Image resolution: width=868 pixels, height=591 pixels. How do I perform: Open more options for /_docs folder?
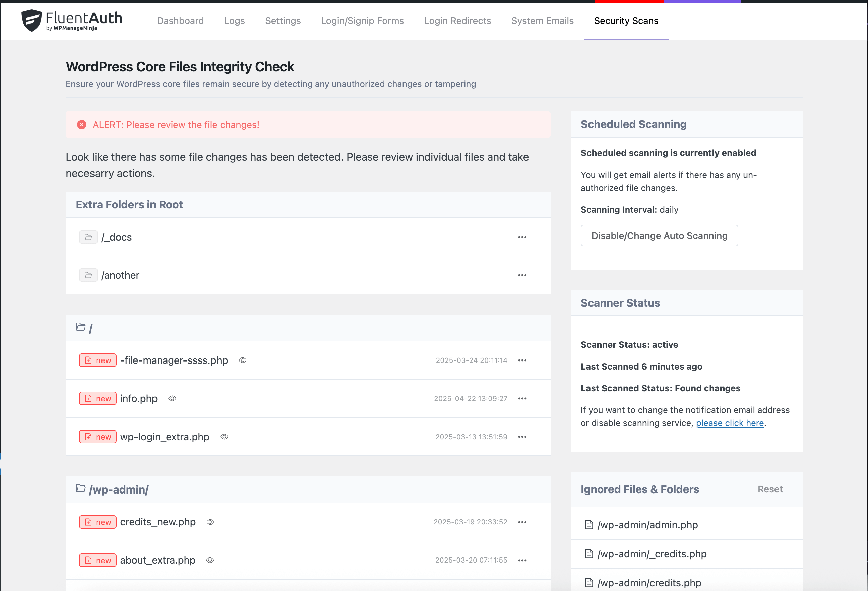[522, 237]
